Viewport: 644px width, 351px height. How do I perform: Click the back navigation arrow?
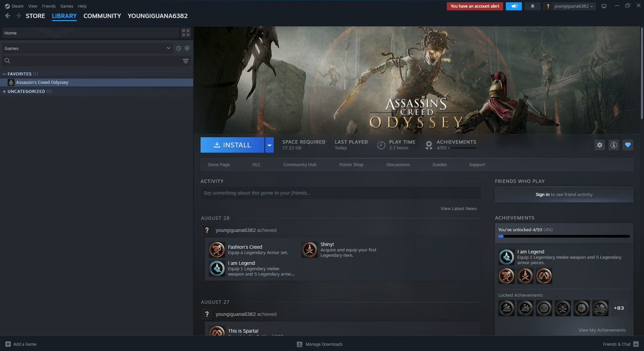coord(7,16)
